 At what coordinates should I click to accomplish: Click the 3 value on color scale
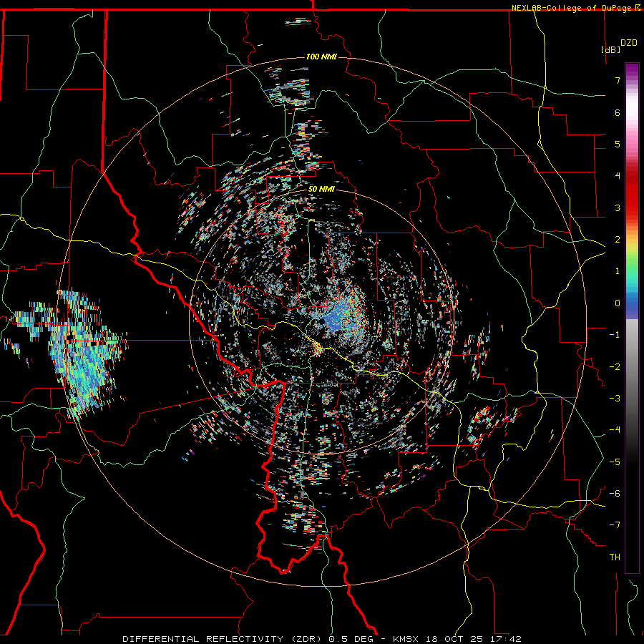618,208
